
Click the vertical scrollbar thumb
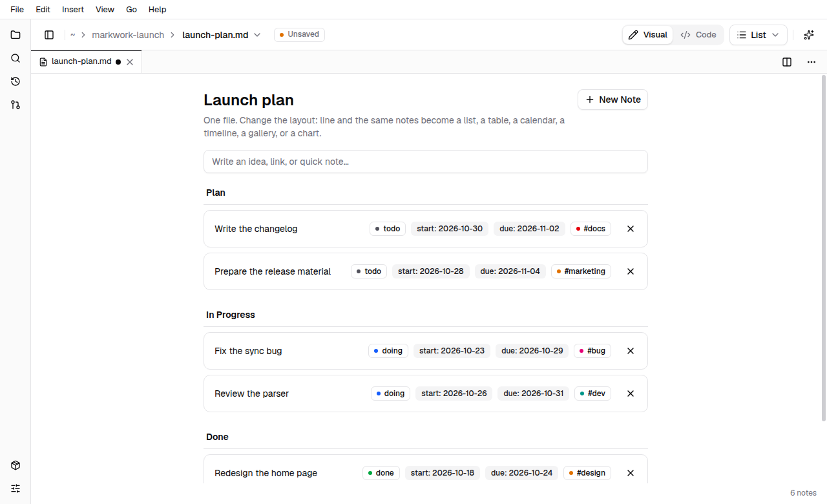coord(823,249)
